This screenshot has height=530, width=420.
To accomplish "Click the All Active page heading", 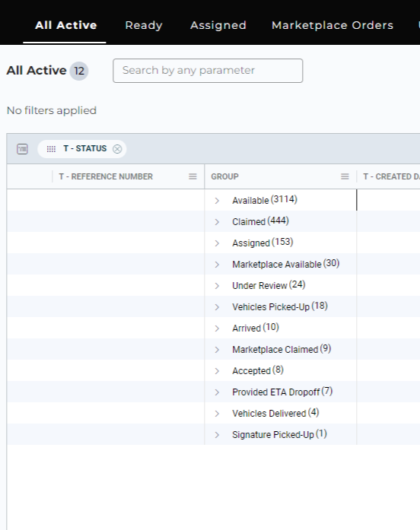I will pyautogui.click(x=37, y=70).
